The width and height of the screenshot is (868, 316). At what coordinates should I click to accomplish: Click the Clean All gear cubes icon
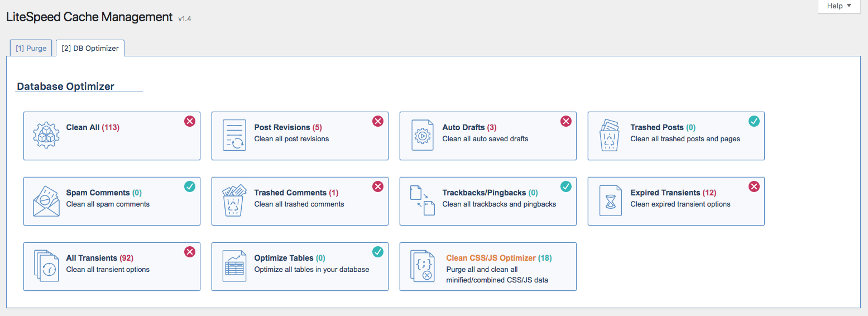click(x=46, y=135)
